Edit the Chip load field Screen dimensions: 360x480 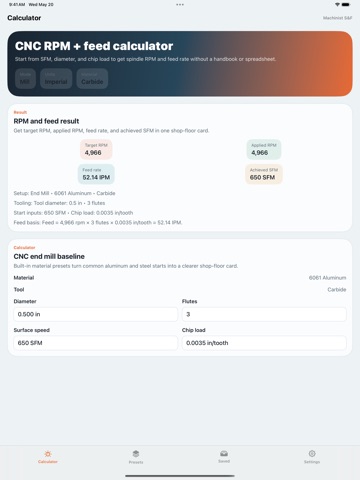tap(264, 343)
